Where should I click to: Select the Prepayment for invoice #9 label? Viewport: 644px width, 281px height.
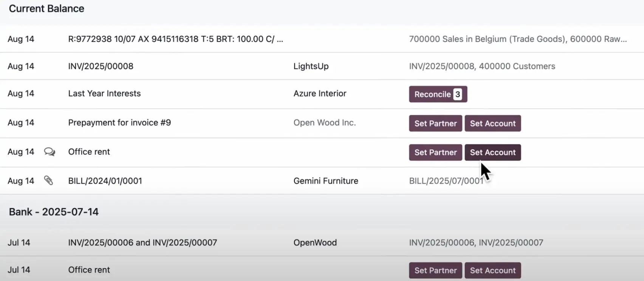(119, 123)
